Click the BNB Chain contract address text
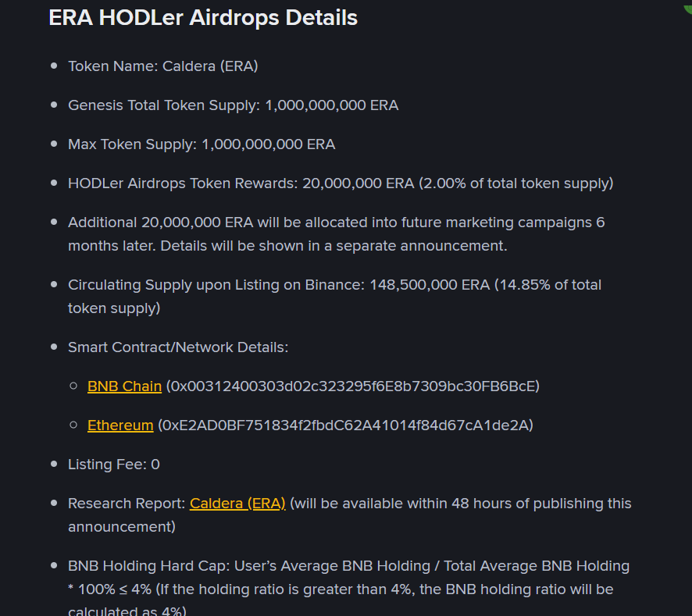Image resolution: width=692 pixels, height=616 pixels. pyautogui.click(x=352, y=386)
